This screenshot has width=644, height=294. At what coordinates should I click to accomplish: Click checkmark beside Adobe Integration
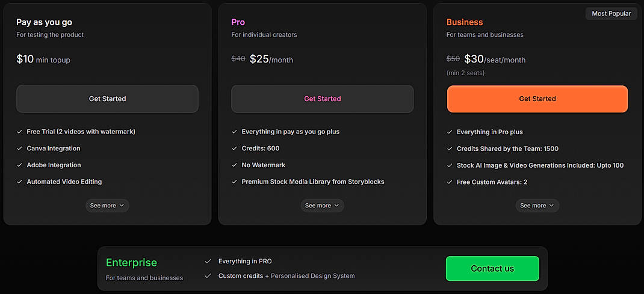[19, 165]
